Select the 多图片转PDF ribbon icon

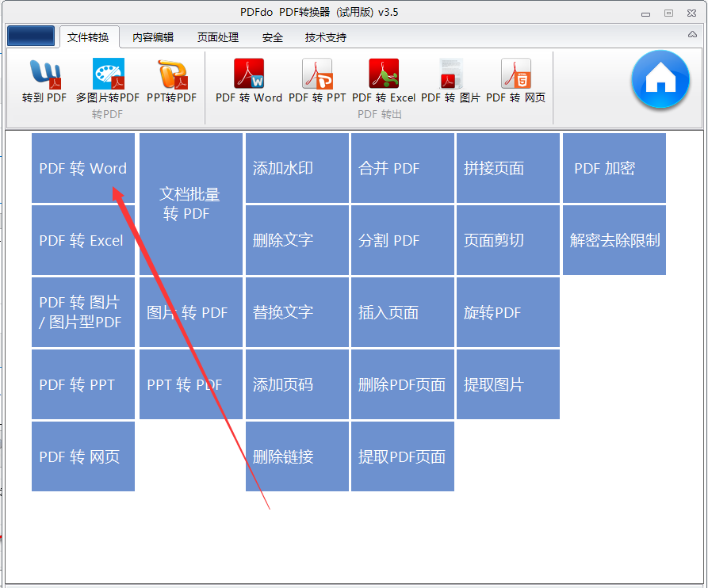pyautogui.click(x=108, y=81)
